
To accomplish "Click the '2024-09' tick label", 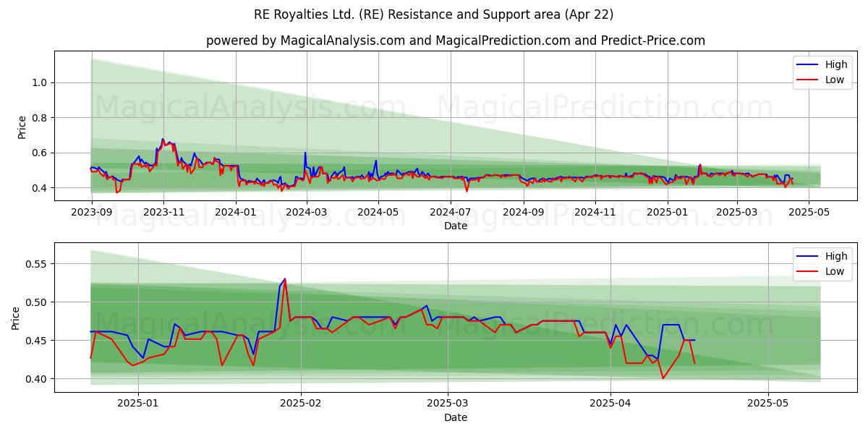I will [x=524, y=212].
